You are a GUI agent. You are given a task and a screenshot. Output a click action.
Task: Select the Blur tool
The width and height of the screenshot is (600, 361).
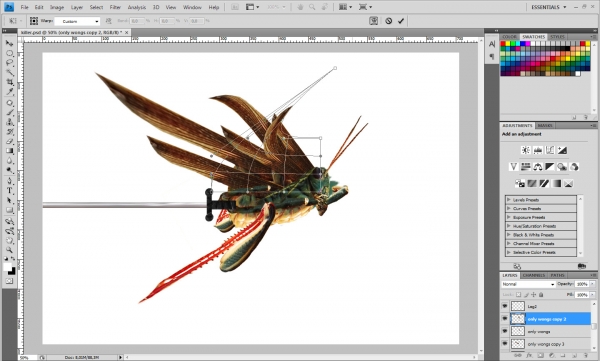click(x=10, y=161)
